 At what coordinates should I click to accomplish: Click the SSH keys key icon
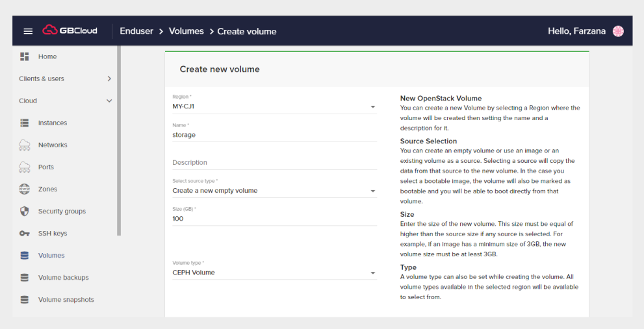click(x=25, y=233)
